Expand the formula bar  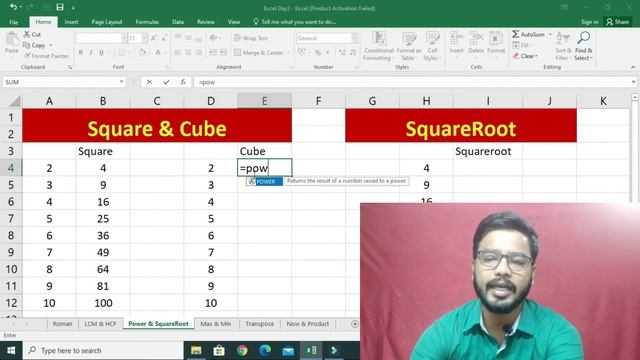coord(633,82)
